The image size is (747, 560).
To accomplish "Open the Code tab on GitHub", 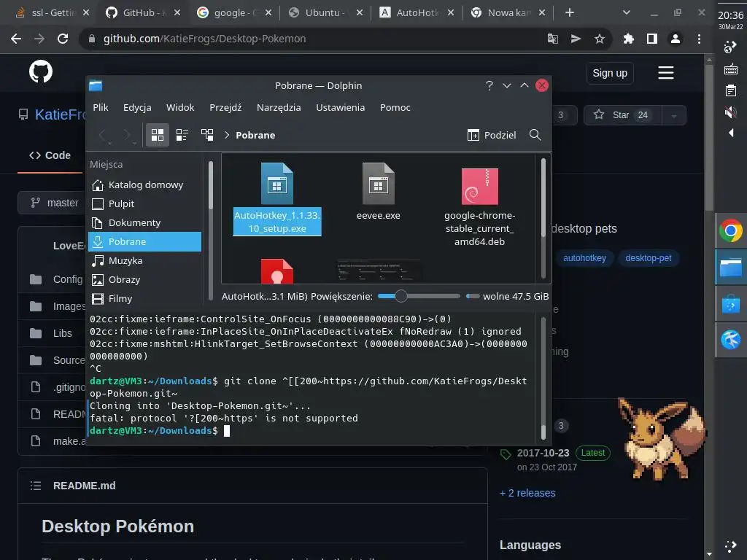I will [x=50, y=155].
